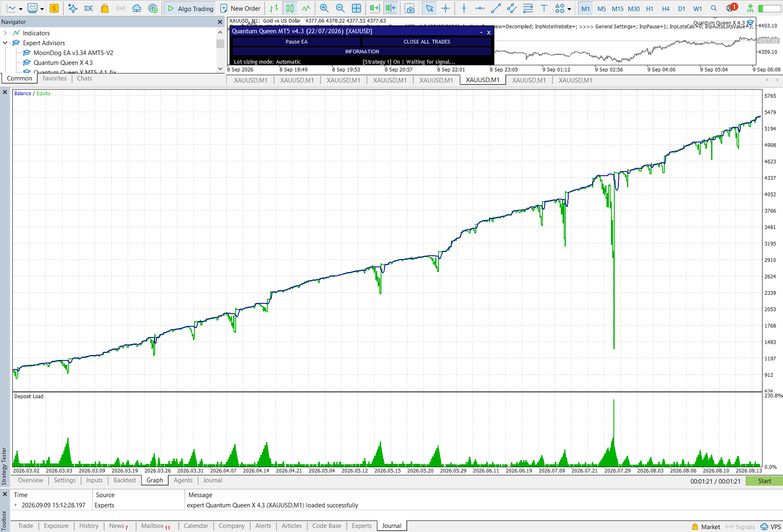The height and width of the screenshot is (532, 783).
Task: Click the connection traffic progress bar
Action: (769, 8)
